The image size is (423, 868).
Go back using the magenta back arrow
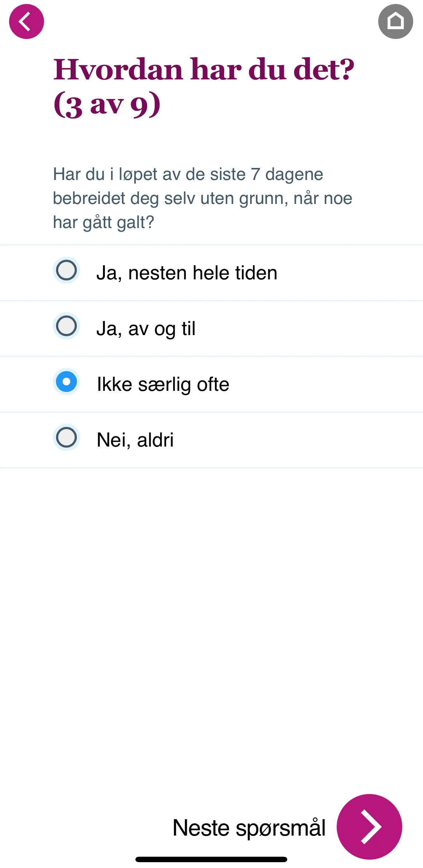click(27, 21)
